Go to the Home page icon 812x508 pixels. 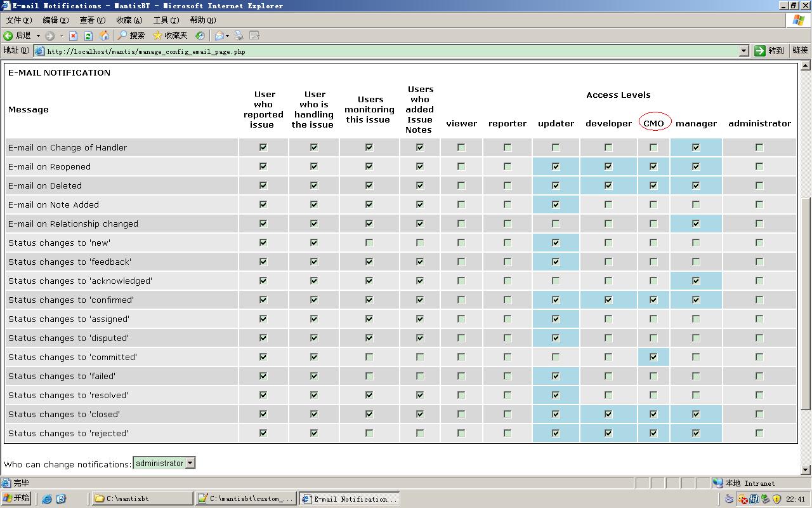click(104, 36)
